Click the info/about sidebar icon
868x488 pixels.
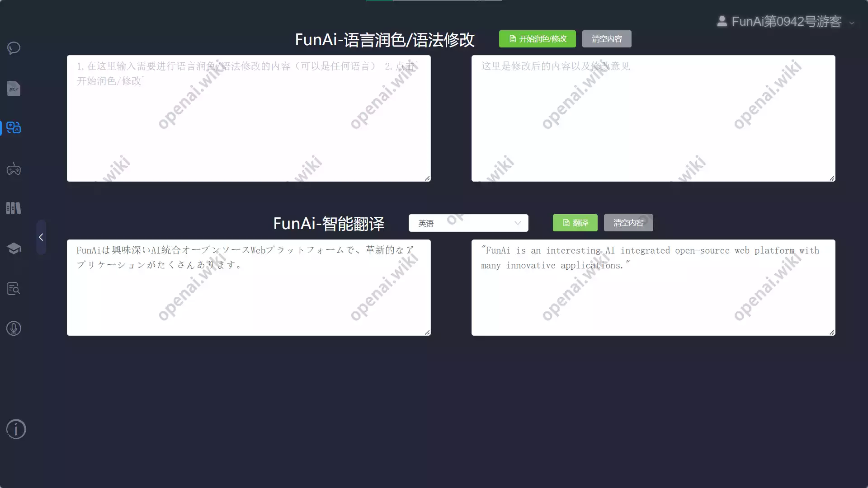coord(16,429)
